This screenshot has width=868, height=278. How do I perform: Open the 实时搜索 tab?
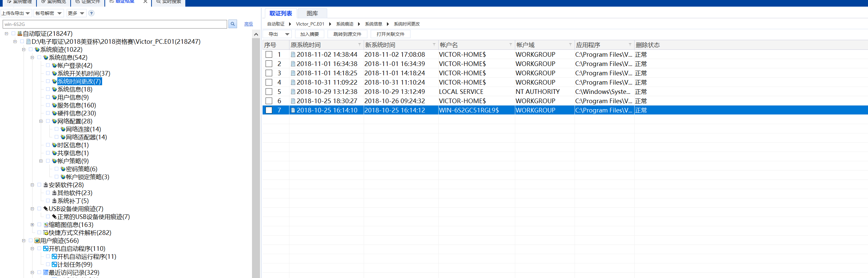click(168, 2)
